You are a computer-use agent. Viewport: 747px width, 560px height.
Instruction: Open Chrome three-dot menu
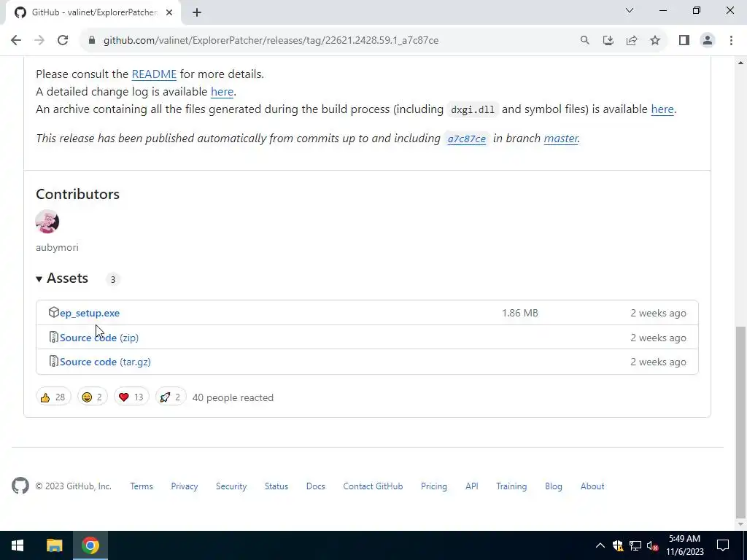coord(731,40)
